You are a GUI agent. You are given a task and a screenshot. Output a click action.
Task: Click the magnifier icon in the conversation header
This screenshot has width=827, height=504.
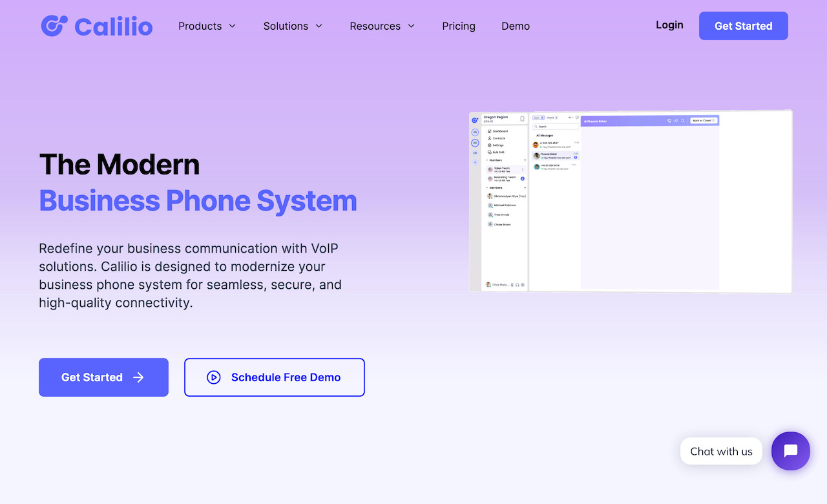tap(683, 121)
